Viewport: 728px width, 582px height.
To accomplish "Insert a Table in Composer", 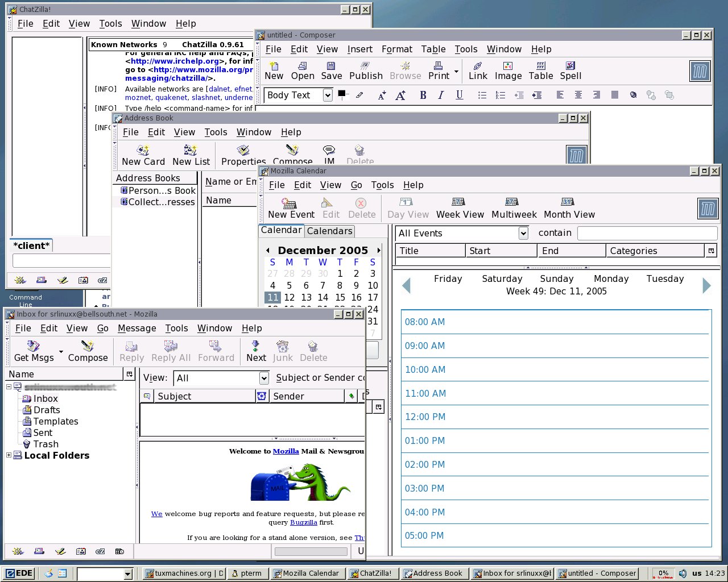I will 541,71.
